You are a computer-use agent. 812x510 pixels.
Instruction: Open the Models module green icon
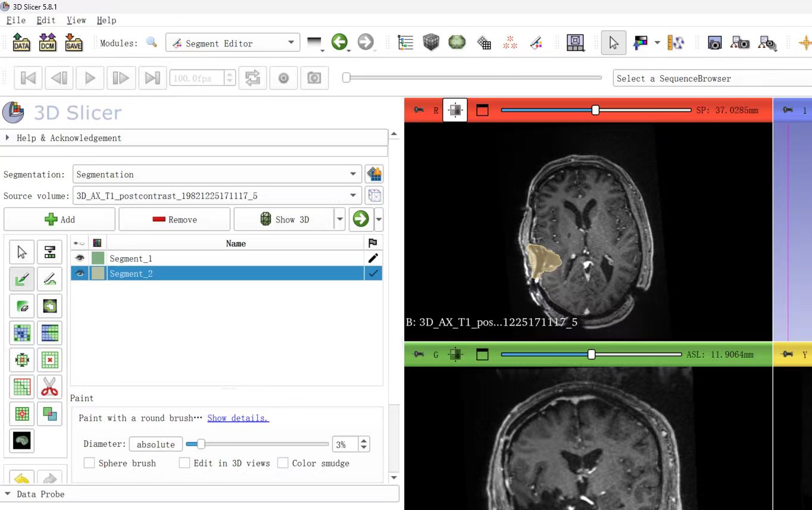pyautogui.click(x=457, y=43)
